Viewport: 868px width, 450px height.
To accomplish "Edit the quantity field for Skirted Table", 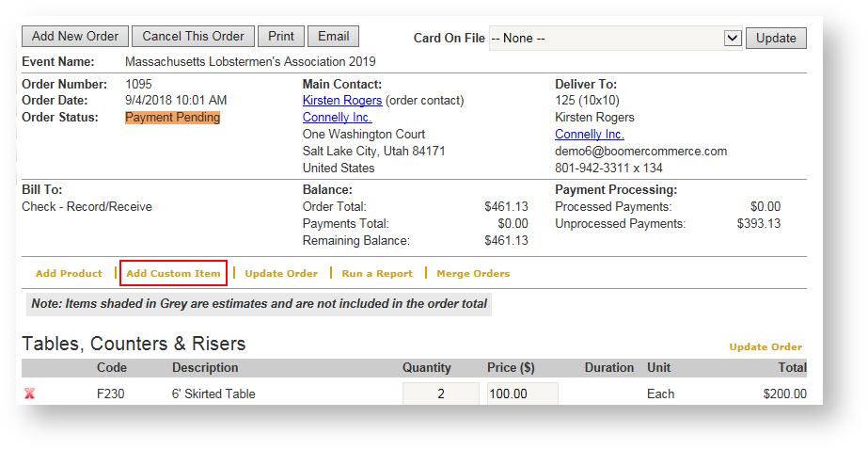I will (x=440, y=394).
